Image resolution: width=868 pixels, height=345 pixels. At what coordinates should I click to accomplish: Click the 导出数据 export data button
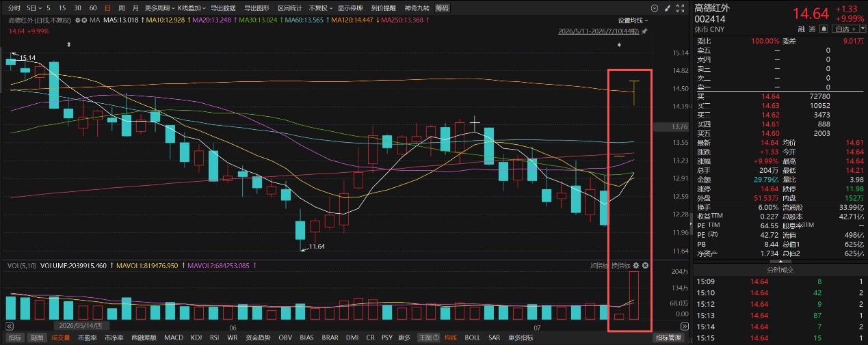(x=223, y=8)
